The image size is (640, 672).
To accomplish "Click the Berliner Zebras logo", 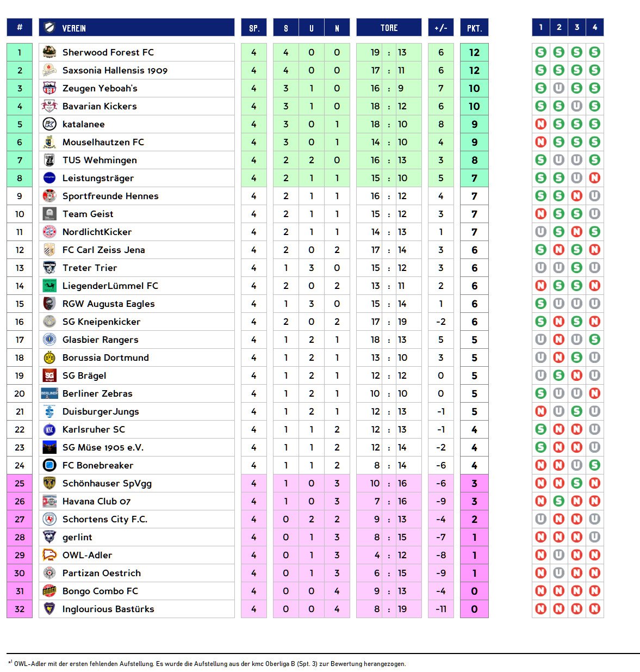I will 49,393.
